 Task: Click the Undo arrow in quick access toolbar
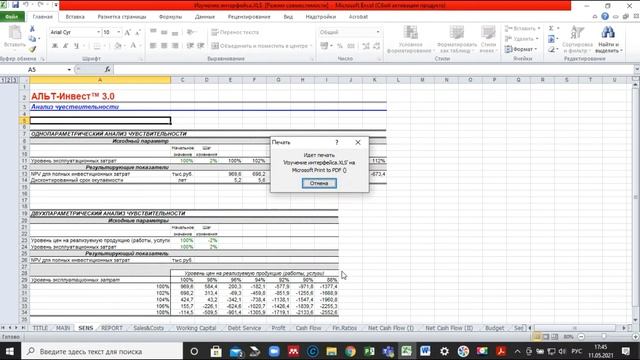click(x=26, y=5)
